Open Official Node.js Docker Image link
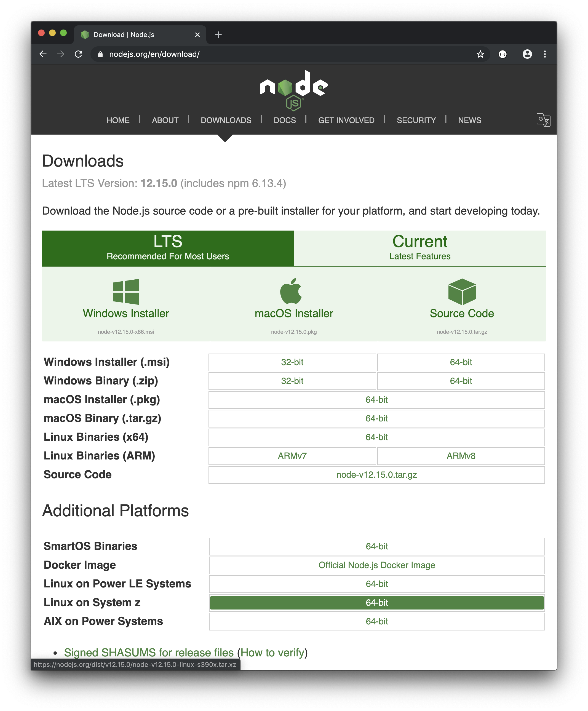 pos(377,565)
